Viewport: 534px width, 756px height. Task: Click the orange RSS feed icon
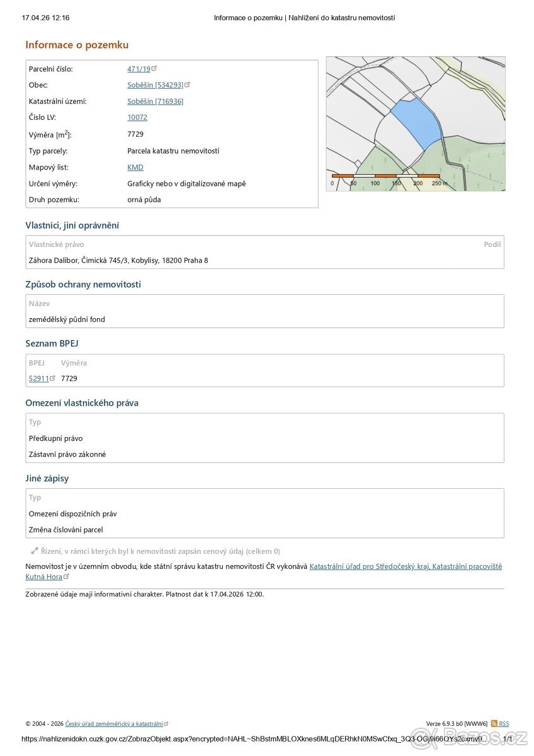(494, 724)
